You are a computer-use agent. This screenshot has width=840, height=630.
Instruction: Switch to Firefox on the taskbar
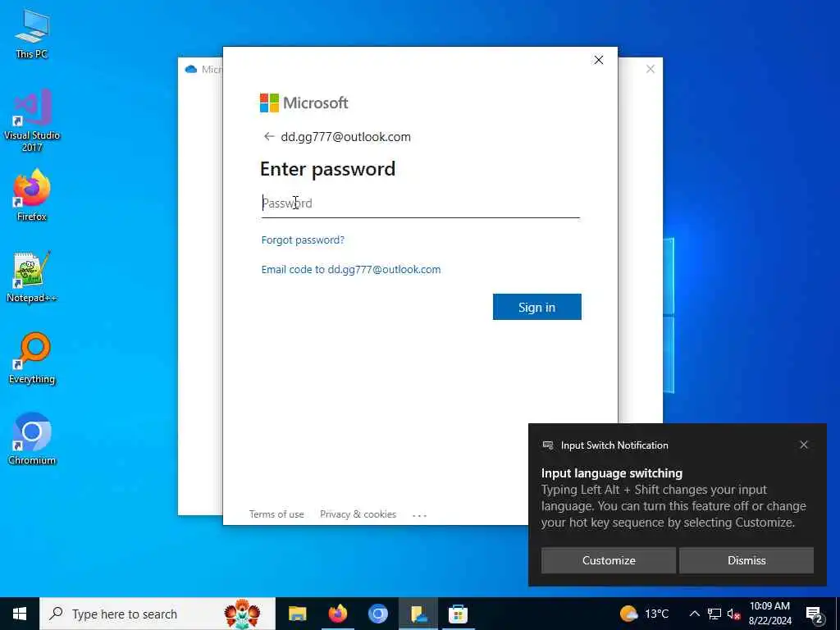[x=337, y=614]
